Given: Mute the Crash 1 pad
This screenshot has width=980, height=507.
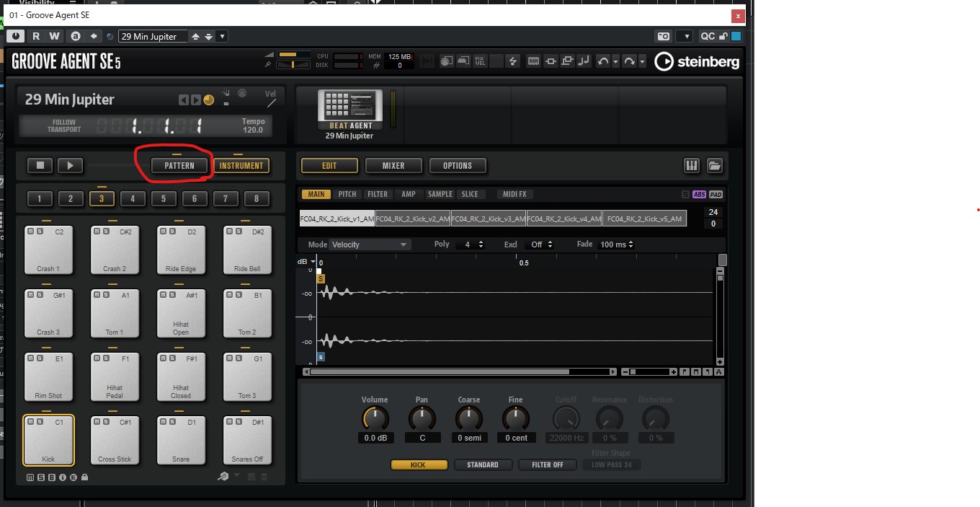Looking at the screenshot, I should click(x=29, y=231).
